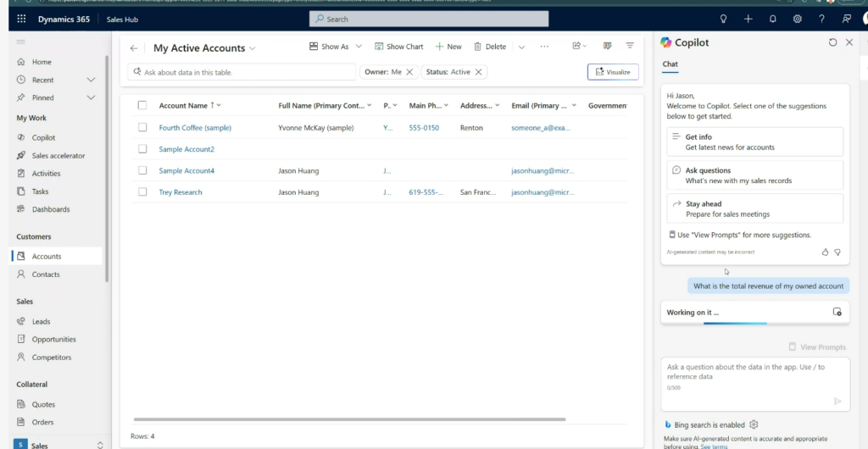Open Activities in sidebar

[x=46, y=173]
